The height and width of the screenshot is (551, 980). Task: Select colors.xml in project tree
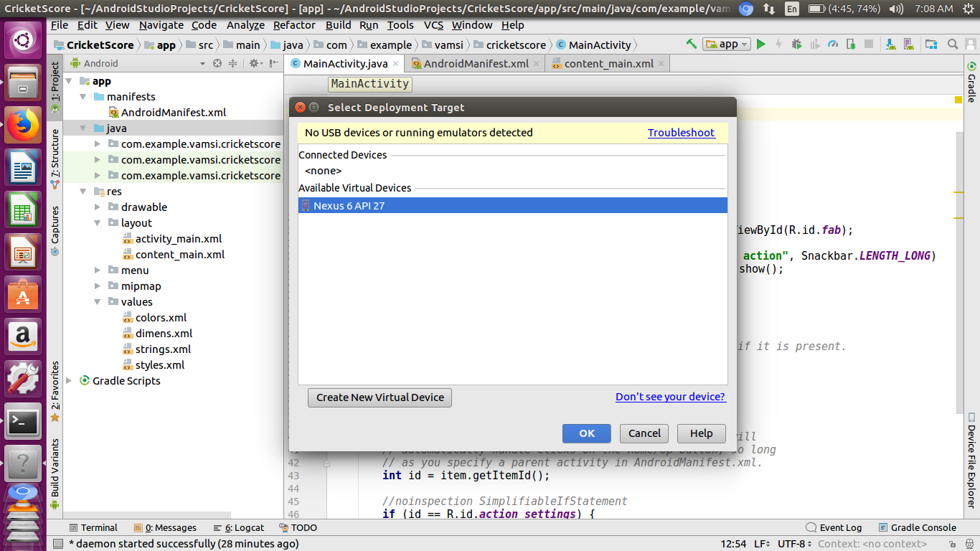(x=161, y=318)
